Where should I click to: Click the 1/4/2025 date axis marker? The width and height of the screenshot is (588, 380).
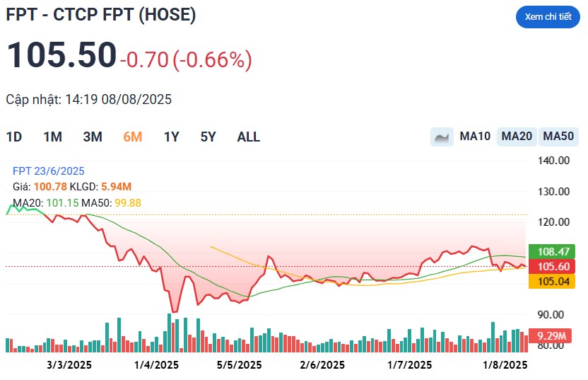[156, 365]
